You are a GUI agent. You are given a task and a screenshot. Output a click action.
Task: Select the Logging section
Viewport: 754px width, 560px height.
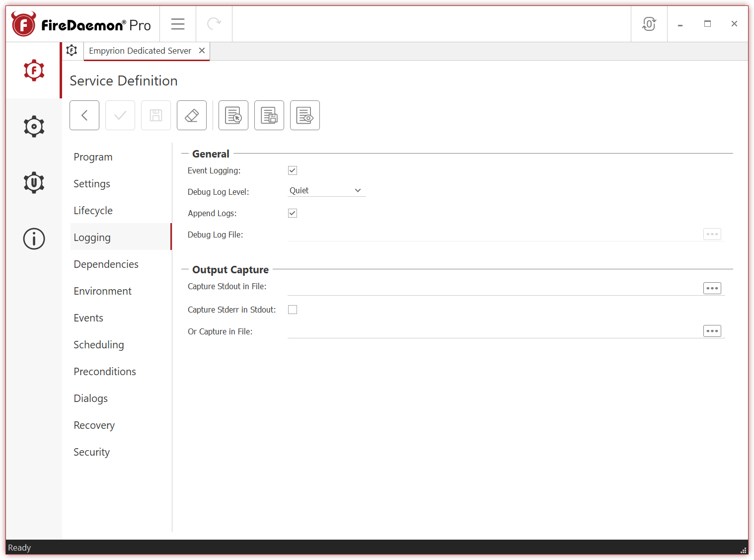point(121,238)
